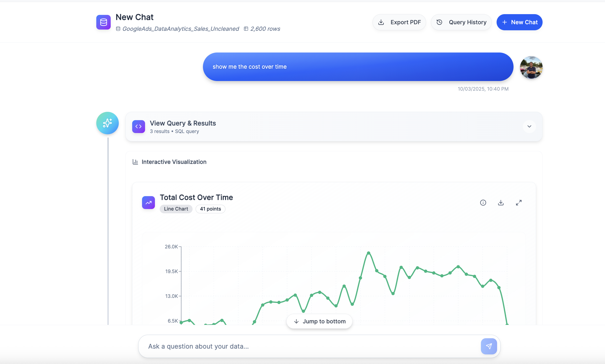Click the chart info icon
The height and width of the screenshot is (364, 605).
click(x=483, y=203)
